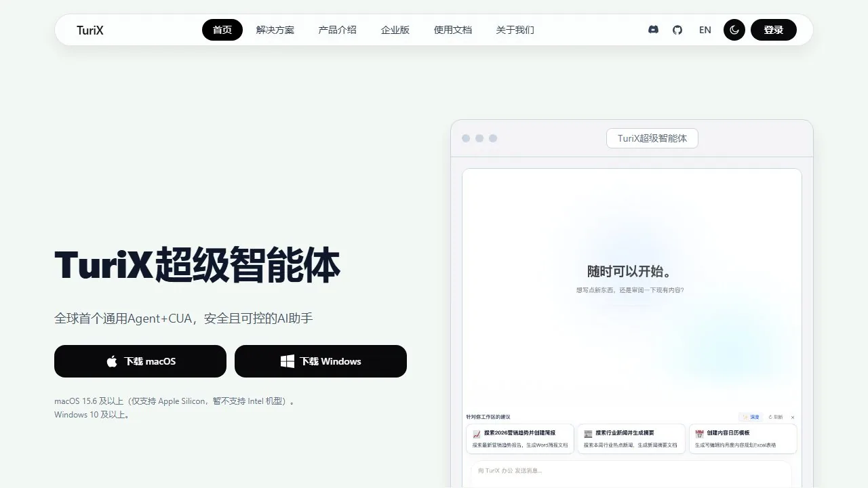Select the 首页 nav tab
The height and width of the screenshot is (488, 868).
point(222,30)
